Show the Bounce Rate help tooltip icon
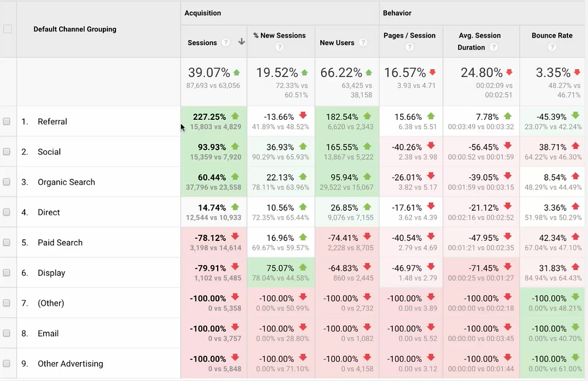 pos(552,47)
